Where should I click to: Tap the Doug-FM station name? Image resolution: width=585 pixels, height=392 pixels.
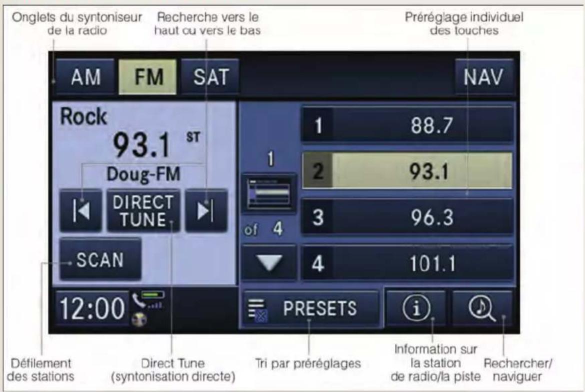(143, 174)
